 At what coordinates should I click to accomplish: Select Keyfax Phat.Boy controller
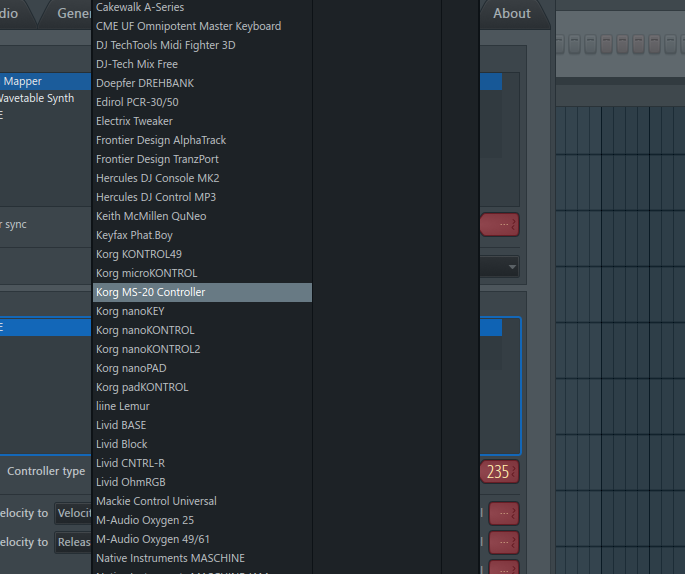coord(202,235)
